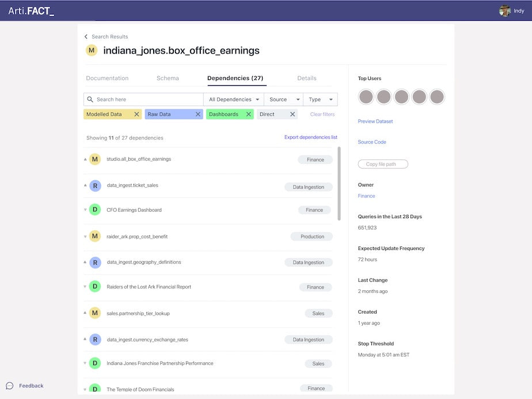This screenshot has height=399, width=532.
Task: Expand the studio.all_box_office_earnings row arrow
Action: [x=85, y=159]
